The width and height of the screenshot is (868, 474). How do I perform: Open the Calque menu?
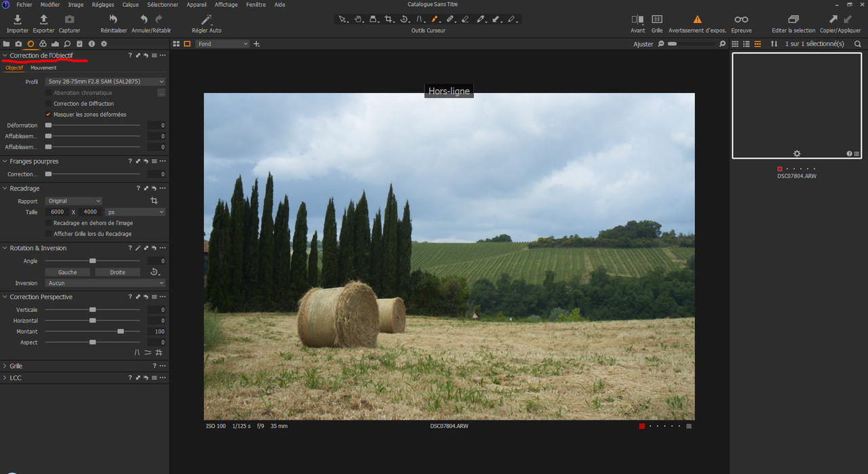click(130, 5)
